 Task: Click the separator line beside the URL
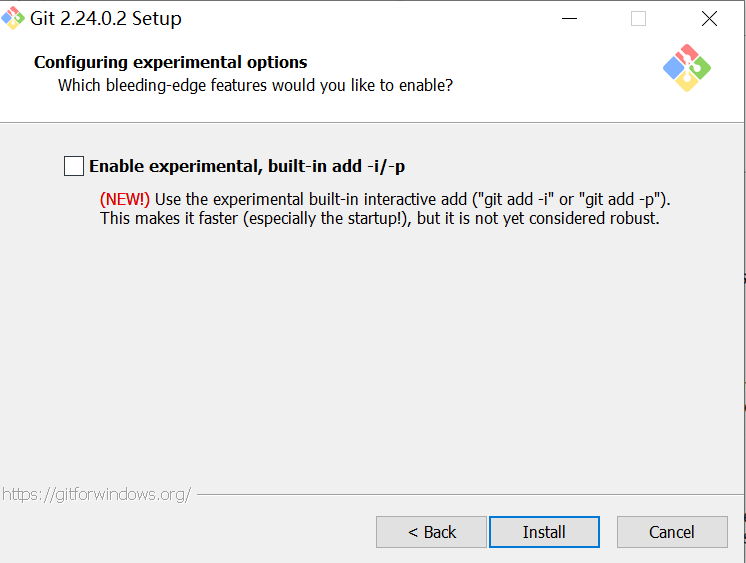(x=460, y=494)
